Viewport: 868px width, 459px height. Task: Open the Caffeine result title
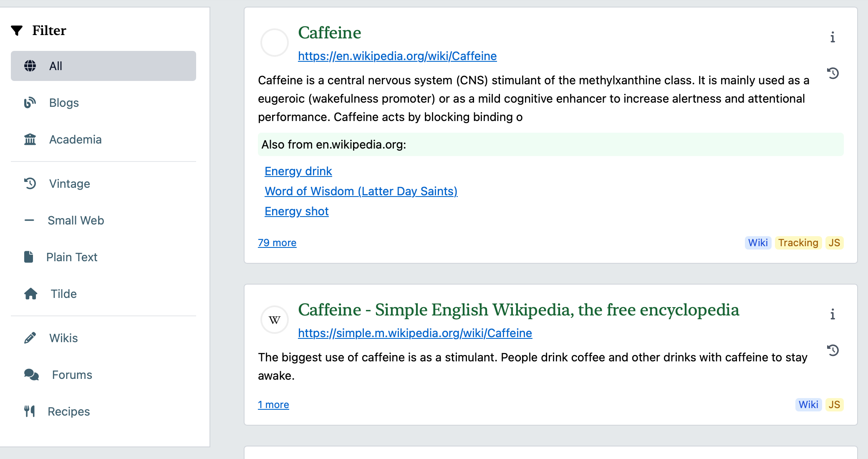330,33
